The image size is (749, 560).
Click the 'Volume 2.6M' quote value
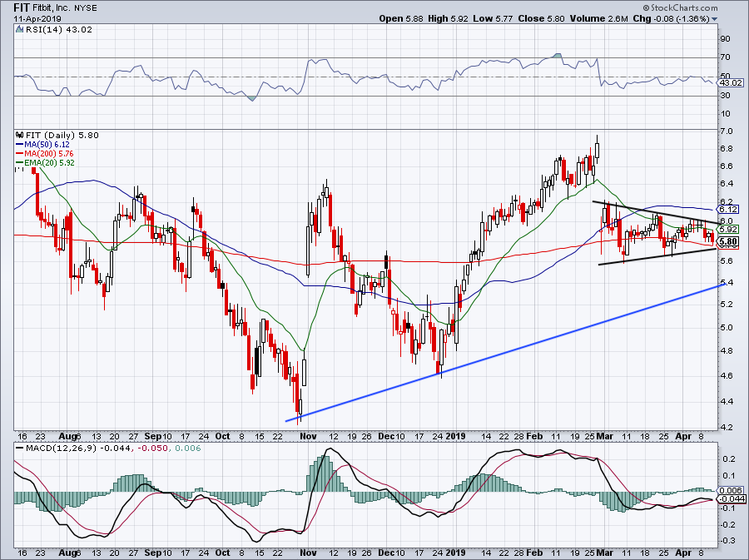[x=598, y=18]
